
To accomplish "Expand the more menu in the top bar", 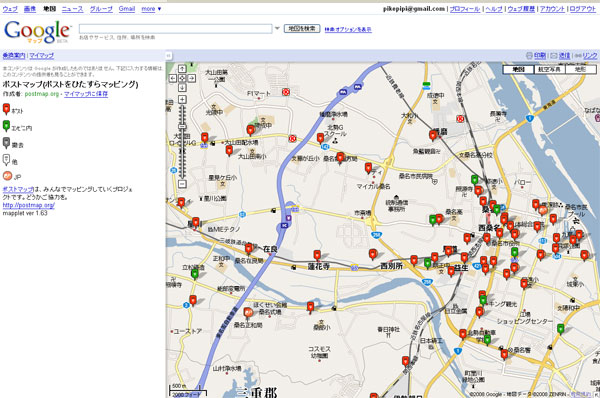I will click(x=151, y=8).
